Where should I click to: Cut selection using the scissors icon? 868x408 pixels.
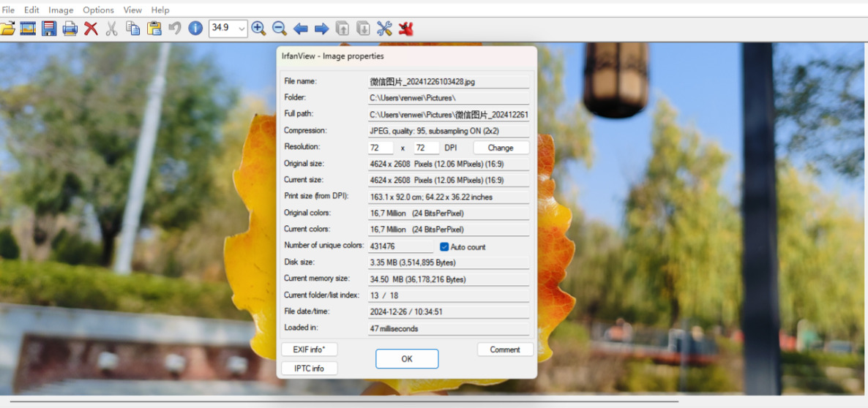(111, 29)
